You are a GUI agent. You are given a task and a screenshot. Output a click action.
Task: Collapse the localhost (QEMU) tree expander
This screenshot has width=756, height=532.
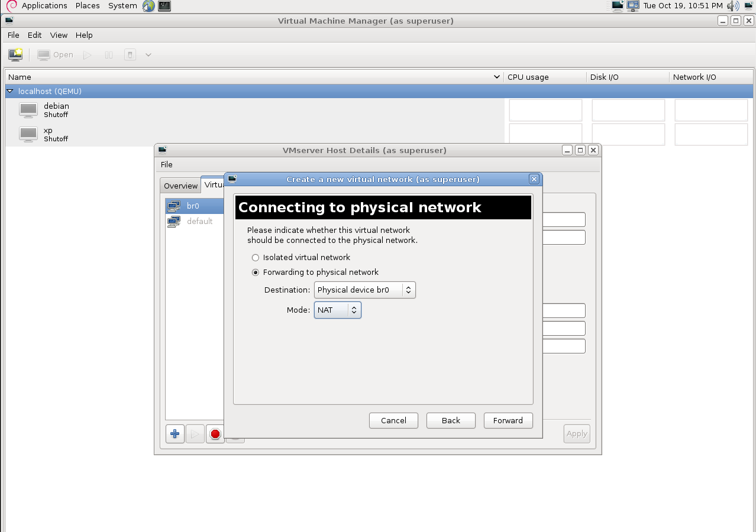click(10, 91)
